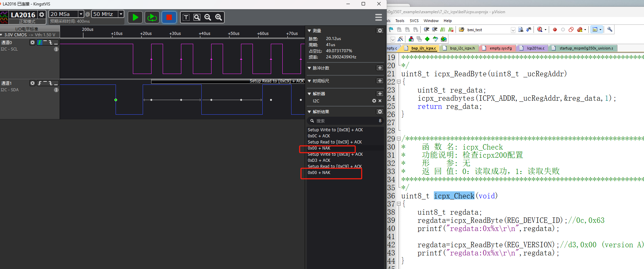Open decode results settings gear
Viewport: 644px width, 269px height.
click(380, 112)
